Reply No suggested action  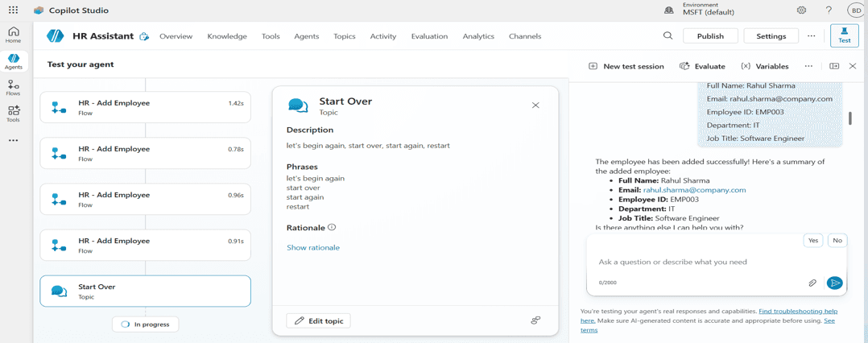point(837,240)
